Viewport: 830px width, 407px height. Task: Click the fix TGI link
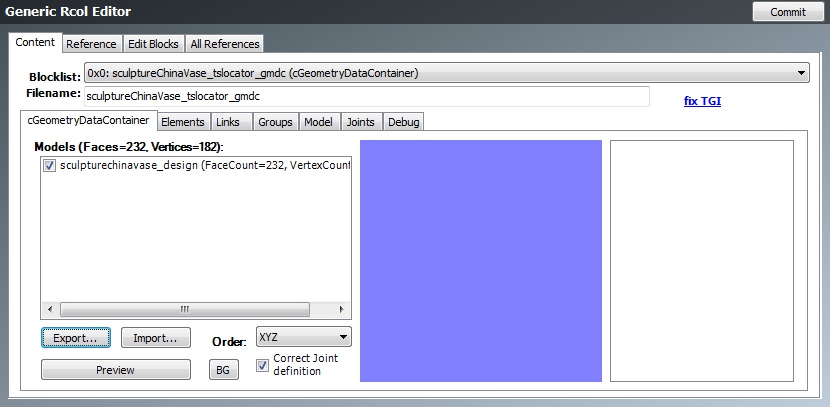[702, 101]
